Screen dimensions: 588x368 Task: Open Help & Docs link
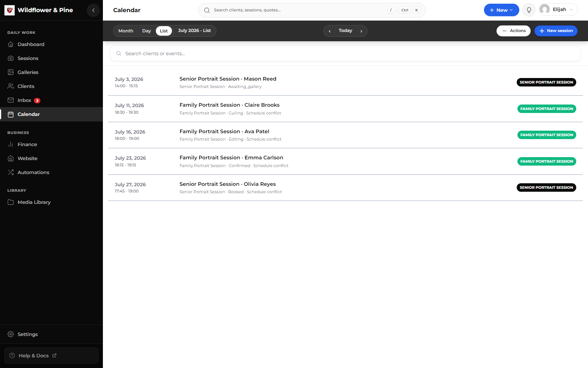click(x=51, y=355)
